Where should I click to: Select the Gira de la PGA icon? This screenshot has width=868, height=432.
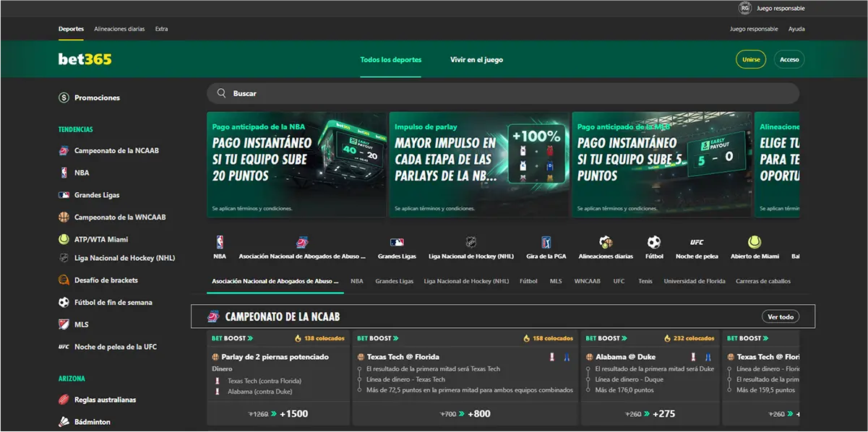[x=547, y=243]
